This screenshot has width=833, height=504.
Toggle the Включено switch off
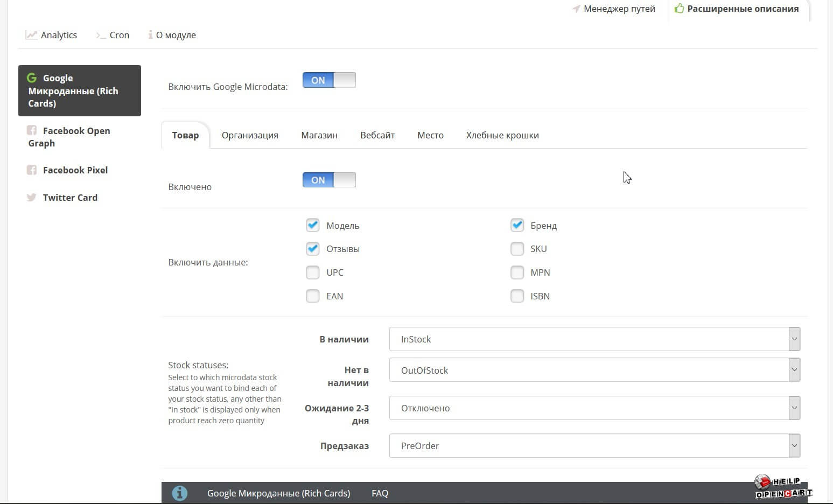click(x=329, y=180)
